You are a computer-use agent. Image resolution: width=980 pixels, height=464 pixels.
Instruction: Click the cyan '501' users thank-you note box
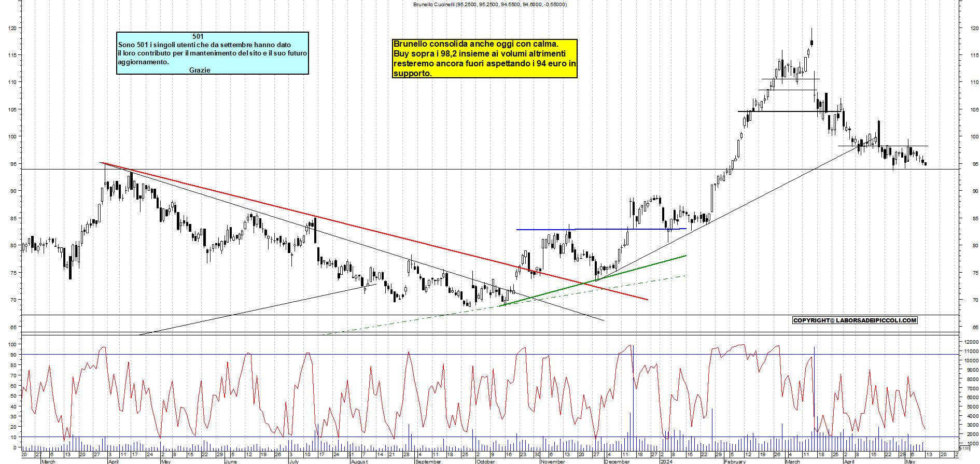[213, 53]
